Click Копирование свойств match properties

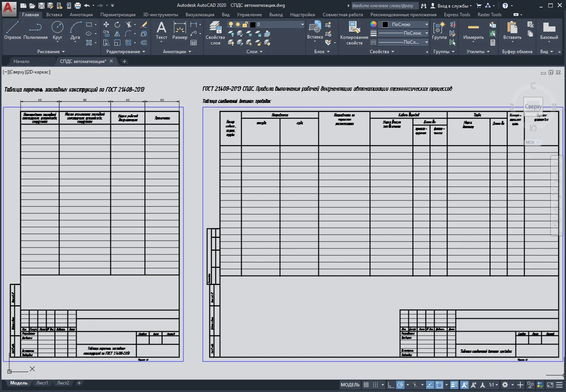pos(354,33)
